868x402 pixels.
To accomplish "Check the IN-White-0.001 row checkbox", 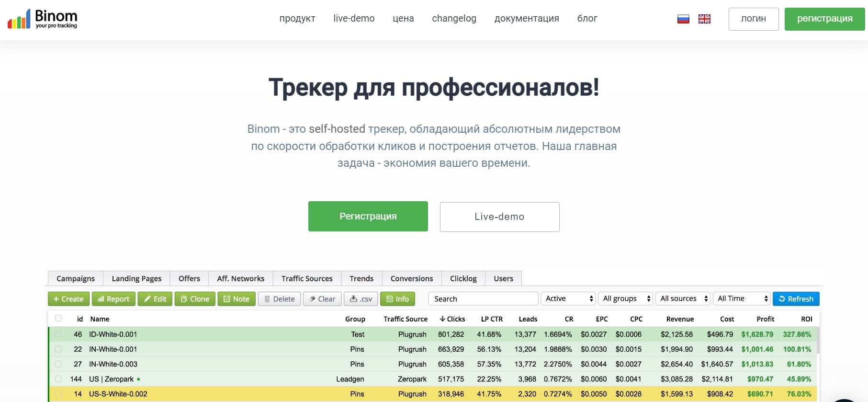I will point(58,349).
